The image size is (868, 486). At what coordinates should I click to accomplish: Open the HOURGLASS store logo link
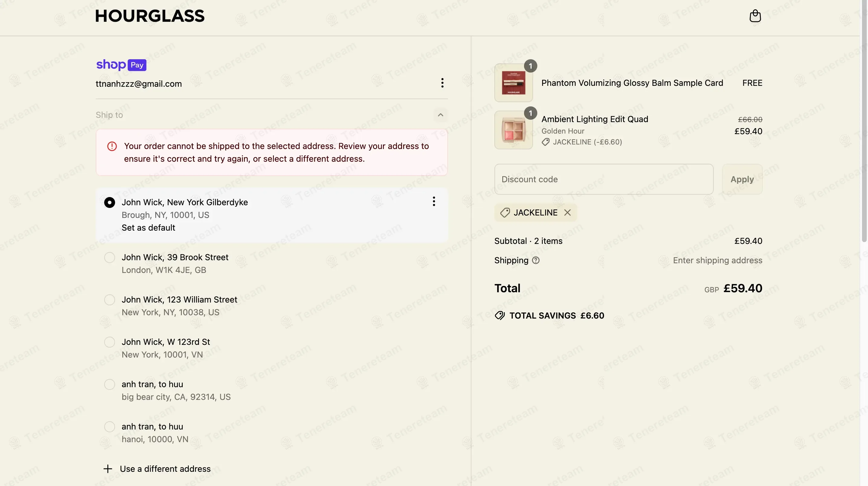[149, 16]
